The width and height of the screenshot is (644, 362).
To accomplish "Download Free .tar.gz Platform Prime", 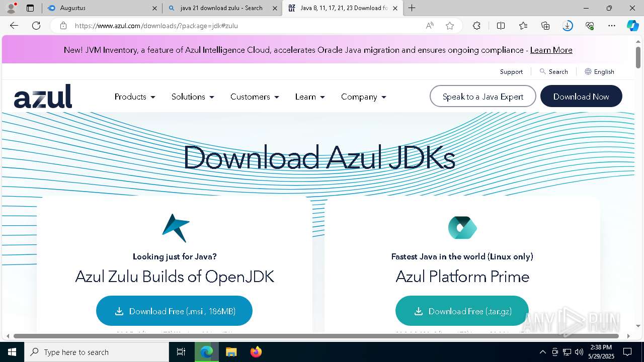I will (x=462, y=311).
